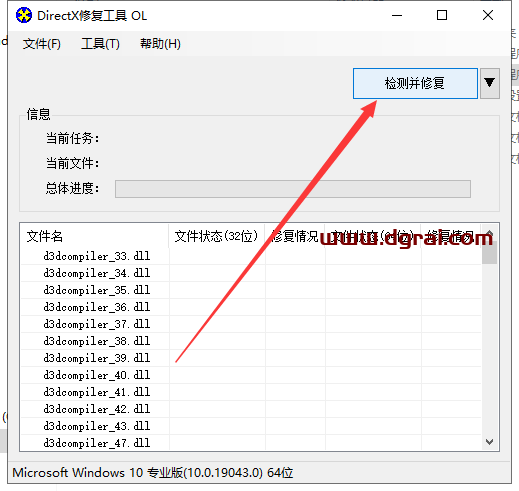
Task: Select row d3dcompiler_39.dll
Action: [251, 358]
